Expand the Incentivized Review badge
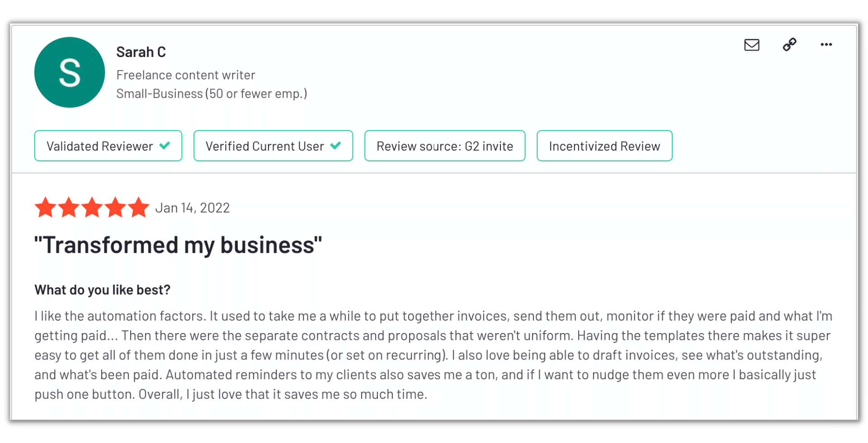The width and height of the screenshot is (868, 443). coord(604,146)
